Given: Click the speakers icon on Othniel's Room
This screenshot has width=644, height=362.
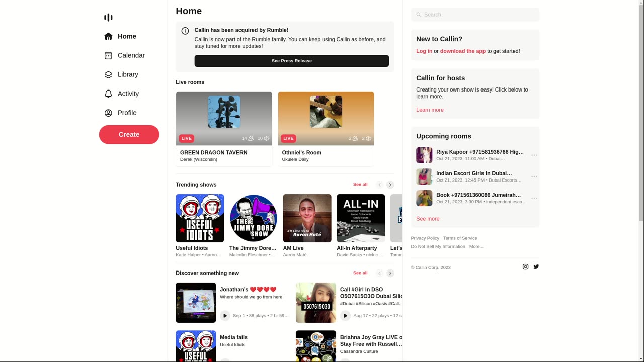Looking at the screenshot, I should pyautogui.click(x=368, y=138).
